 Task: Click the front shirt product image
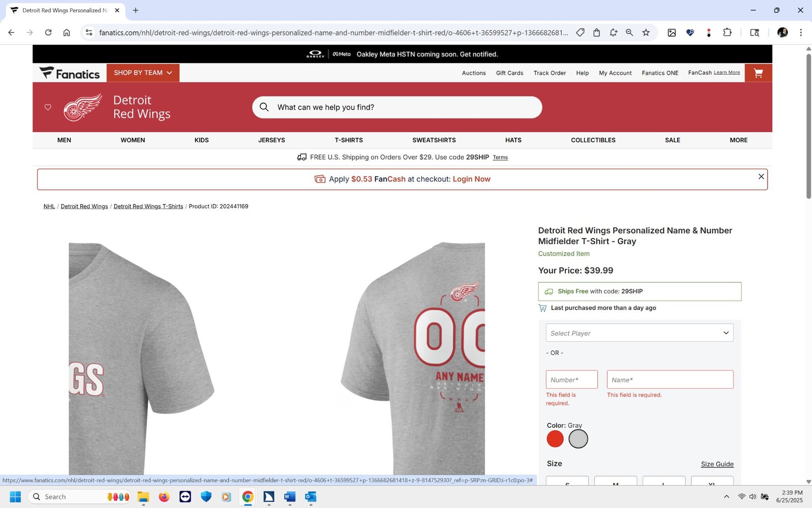142,359
